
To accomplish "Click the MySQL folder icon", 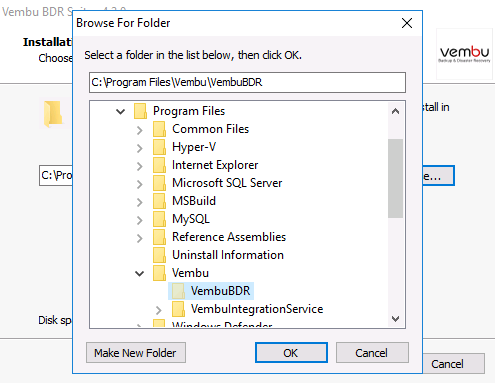I will 159,219.
